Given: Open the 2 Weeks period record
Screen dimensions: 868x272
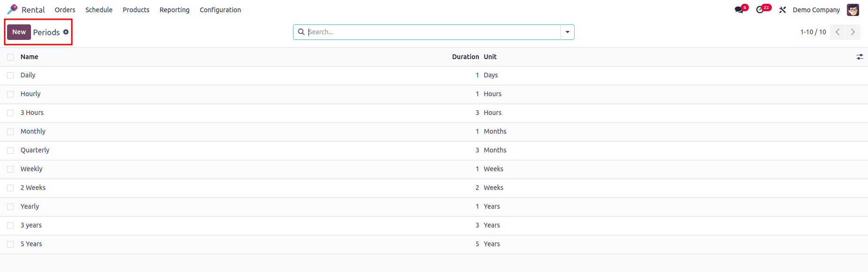Looking at the screenshot, I should (33, 188).
